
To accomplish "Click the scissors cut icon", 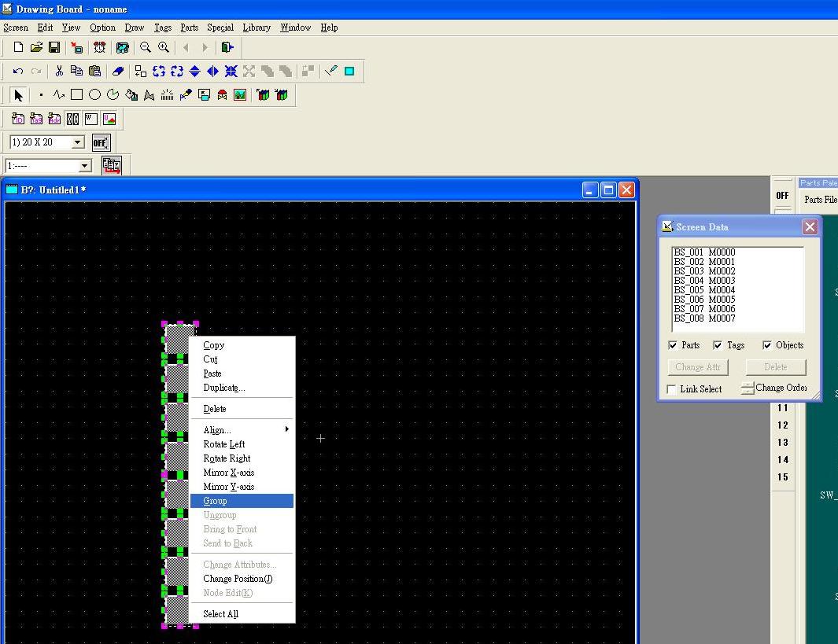I will (59, 72).
